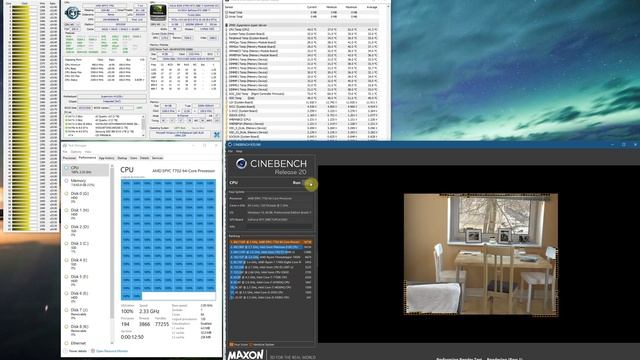Click the Current column header in HWiNFO sensors
The height and width of the screenshot is (360, 640).
(312, 7)
